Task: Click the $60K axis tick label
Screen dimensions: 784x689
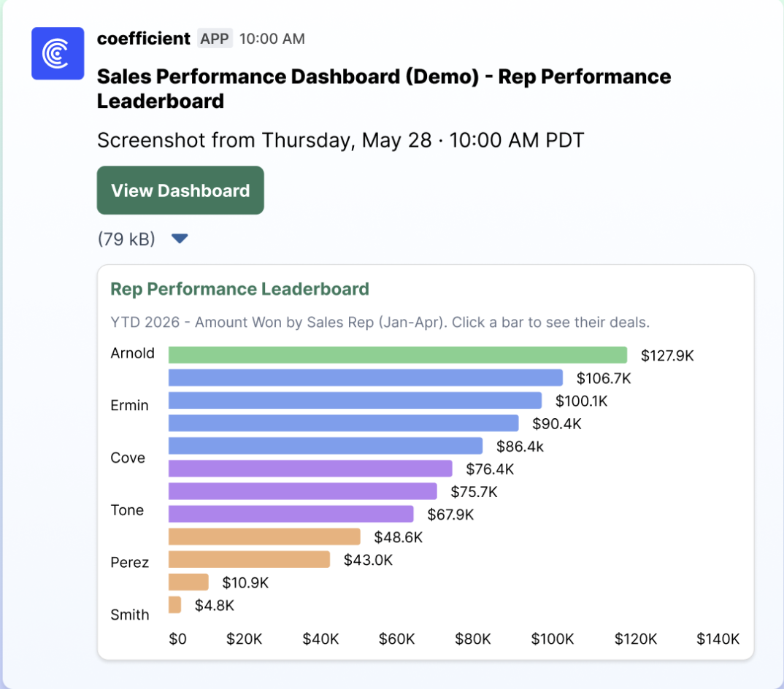Action: [x=396, y=639]
